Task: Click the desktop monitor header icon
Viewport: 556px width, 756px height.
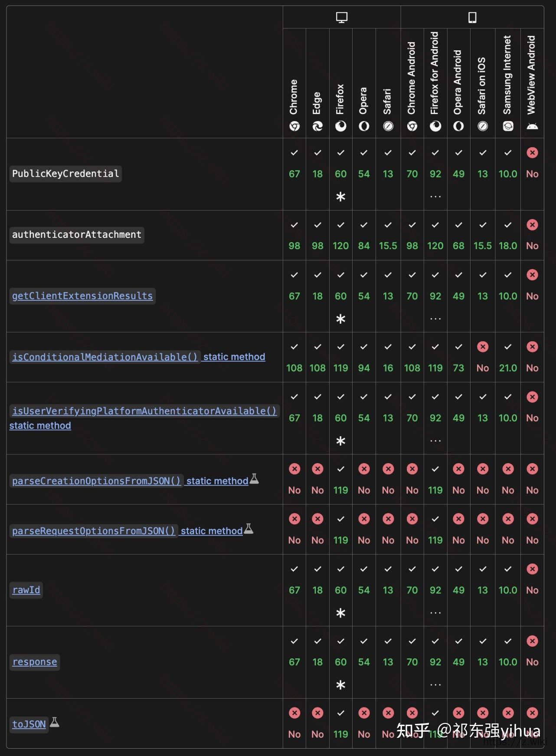Action: coord(342,17)
